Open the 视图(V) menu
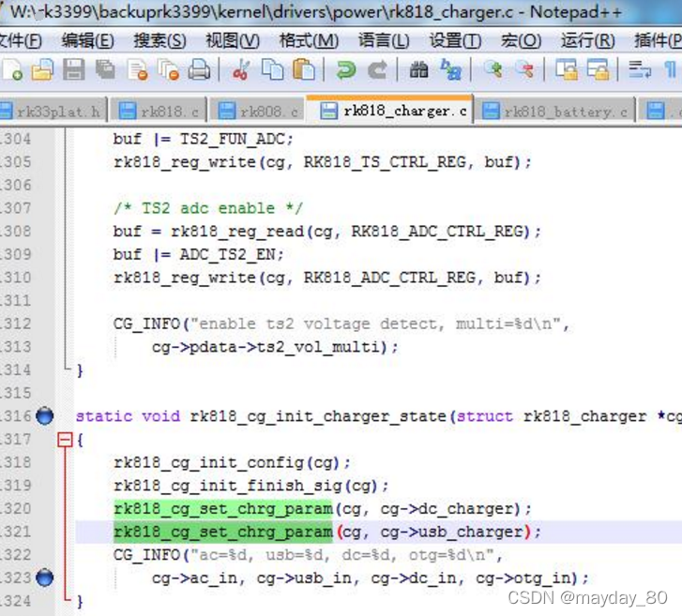682x616 pixels. [x=233, y=41]
